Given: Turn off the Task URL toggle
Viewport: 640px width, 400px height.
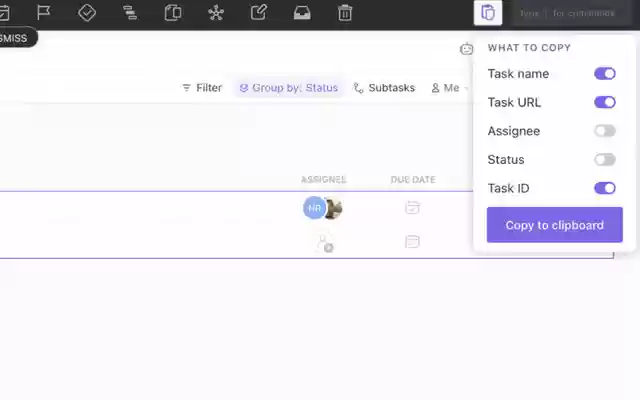Looking at the screenshot, I should click(x=604, y=102).
